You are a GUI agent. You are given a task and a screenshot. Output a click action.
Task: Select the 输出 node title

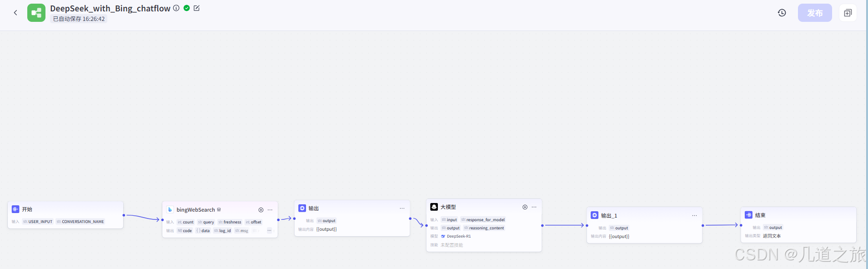(314, 208)
